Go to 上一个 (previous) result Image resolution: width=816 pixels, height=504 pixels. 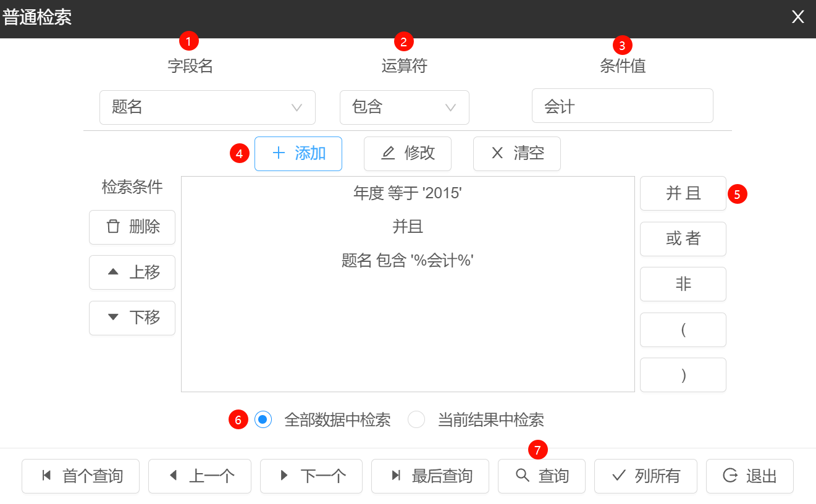[x=200, y=476]
